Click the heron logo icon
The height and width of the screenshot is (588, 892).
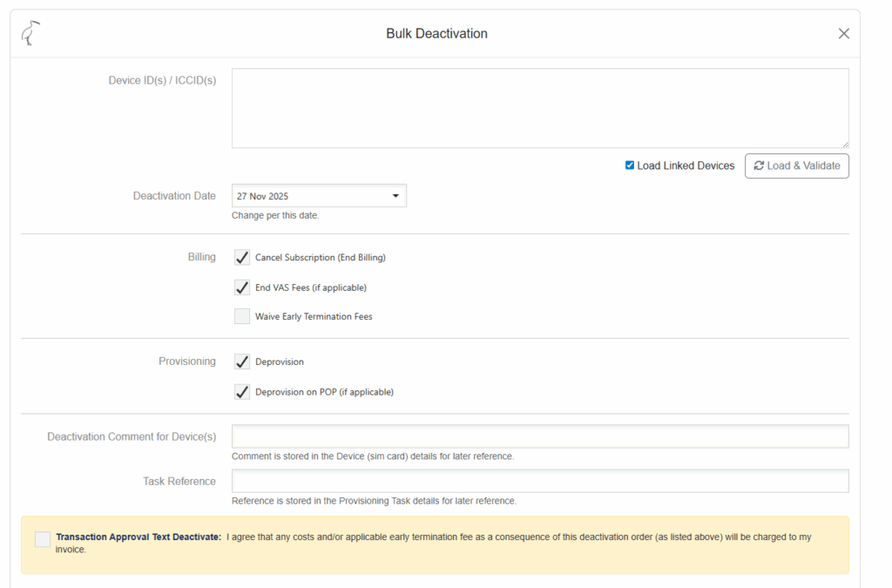32,33
